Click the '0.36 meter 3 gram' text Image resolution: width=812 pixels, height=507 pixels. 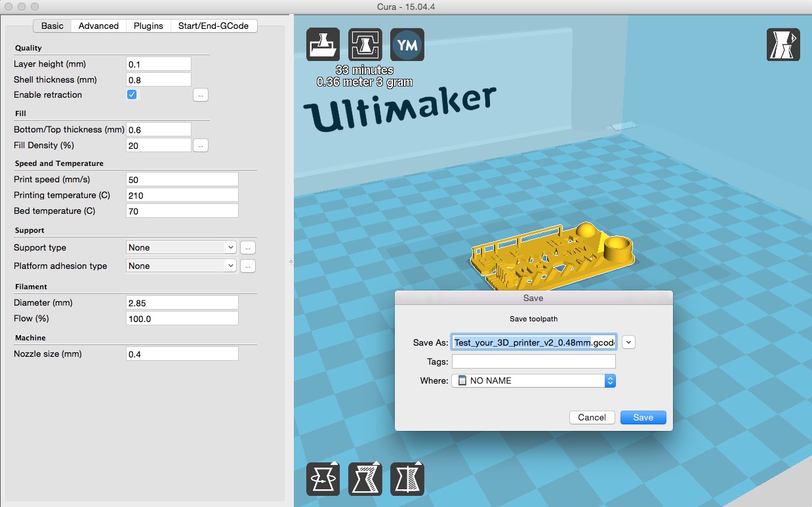365,82
